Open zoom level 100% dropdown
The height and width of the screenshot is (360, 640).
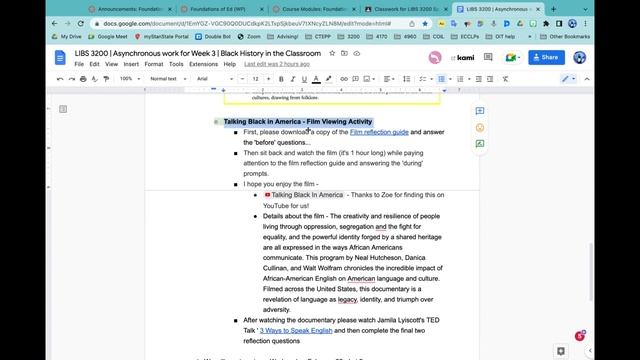pyautogui.click(x=130, y=79)
